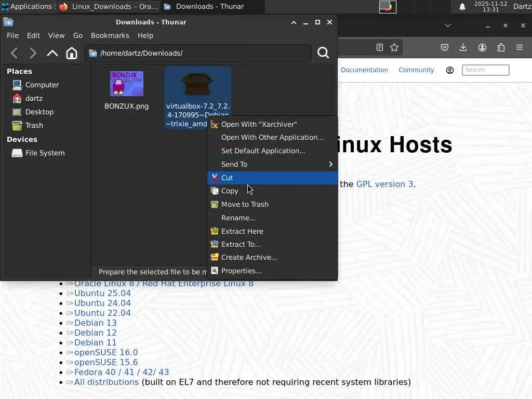The height and width of the screenshot is (399, 532).
Task: Toggle Firefox reader view icon
Action: [x=380, y=47]
